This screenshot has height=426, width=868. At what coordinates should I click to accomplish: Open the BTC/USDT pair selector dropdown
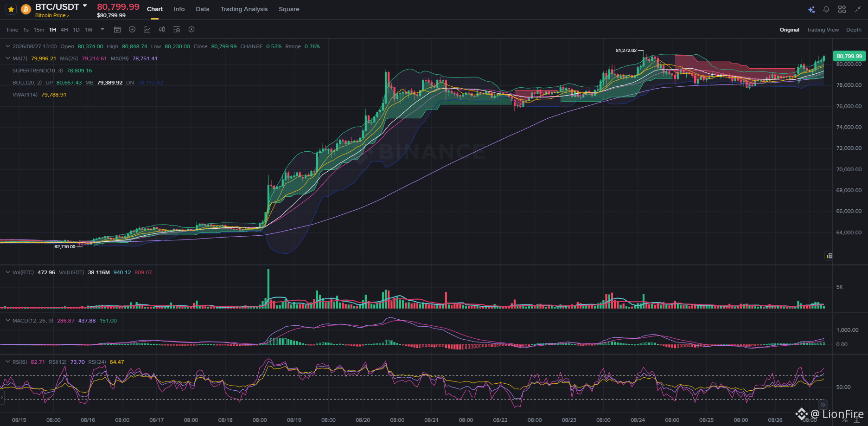click(x=85, y=6)
